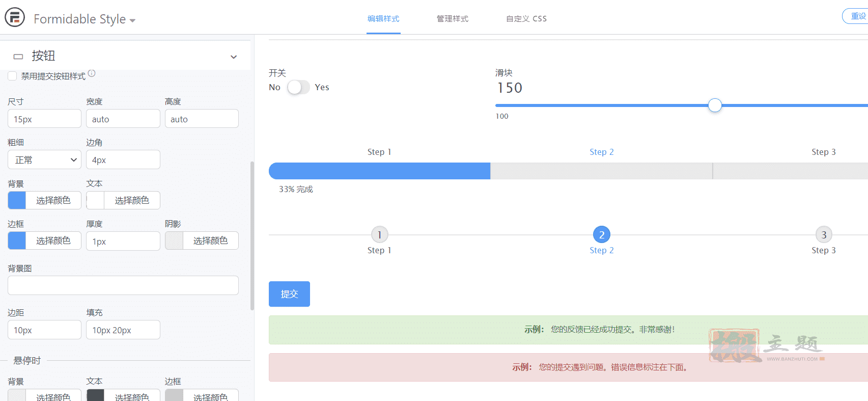Pick the 悬停时 文本 dark swatch
The height and width of the screenshot is (401, 868).
[95, 395]
